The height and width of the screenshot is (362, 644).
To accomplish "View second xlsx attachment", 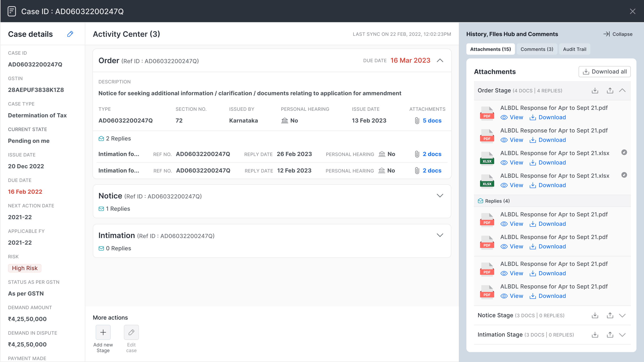I will 512,185.
